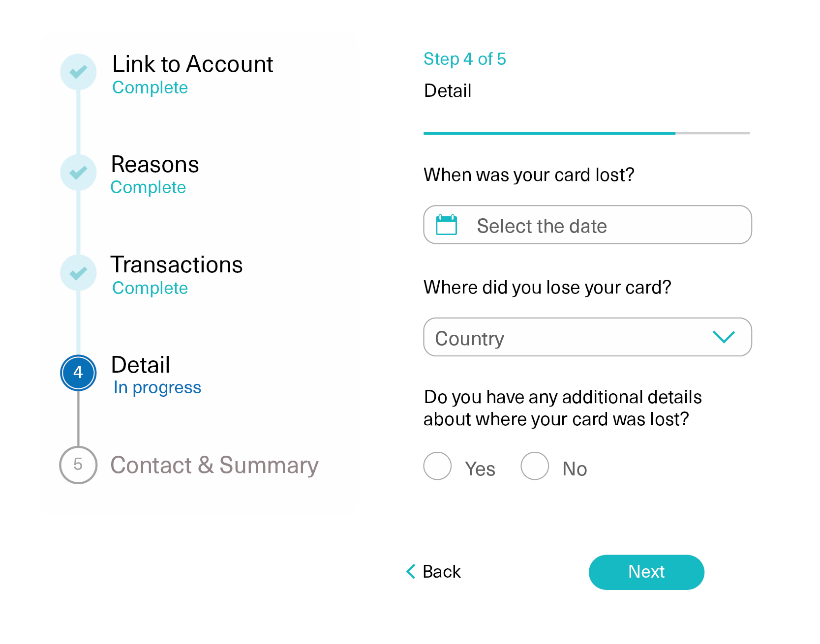Image resolution: width=820 pixels, height=644 pixels.
Task: Click the step 5 numbered circle
Action: tap(78, 465)
